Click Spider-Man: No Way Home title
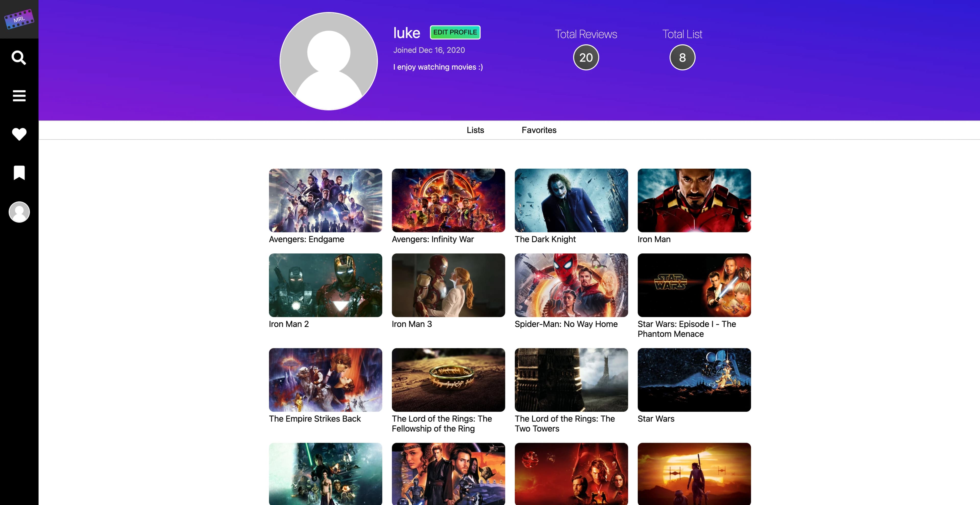The image size is (980, 505). click(566, 324)
